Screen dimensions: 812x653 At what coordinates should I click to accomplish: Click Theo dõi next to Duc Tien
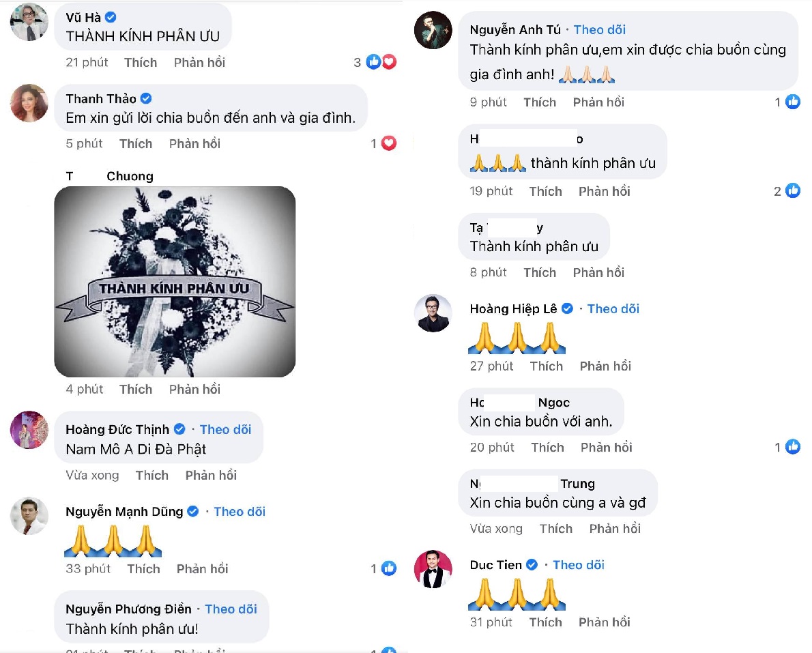pyautogui.click(x=579, y=565)
